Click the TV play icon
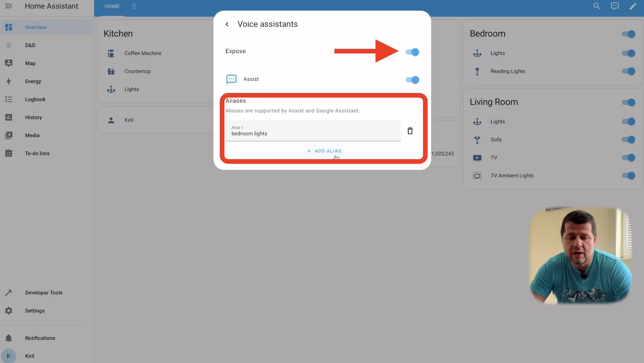This screenshot has height=363, width=644. (x=477, y=158)
